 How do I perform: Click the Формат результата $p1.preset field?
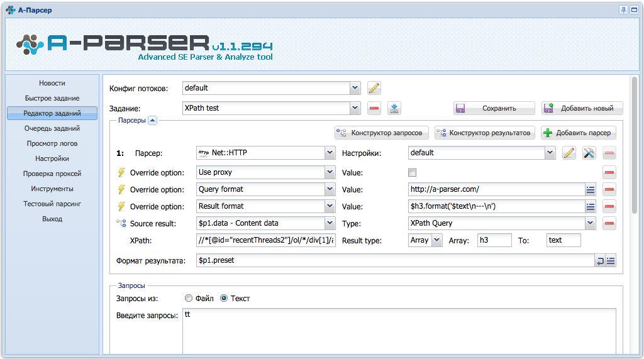(x=396, y=260)
